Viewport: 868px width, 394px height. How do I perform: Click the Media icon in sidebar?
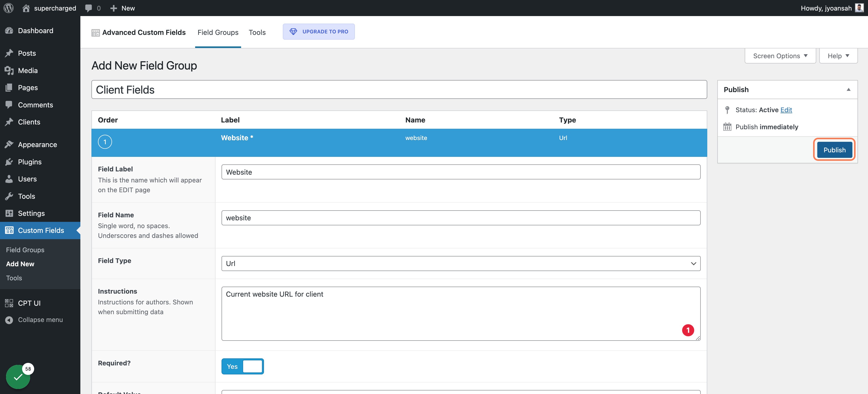pyautogui.click(x=9, y=70)
